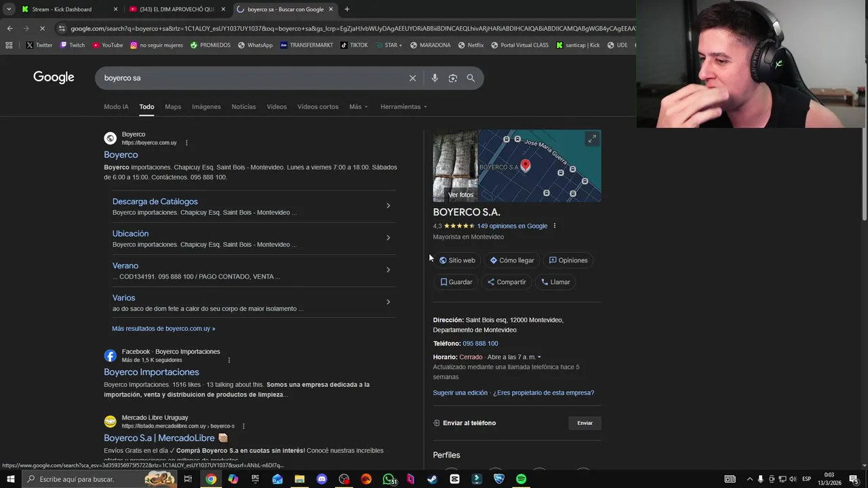Click the Ver fotos thumbnail
The width and height of the screenshot is (868, 488).
456,166
